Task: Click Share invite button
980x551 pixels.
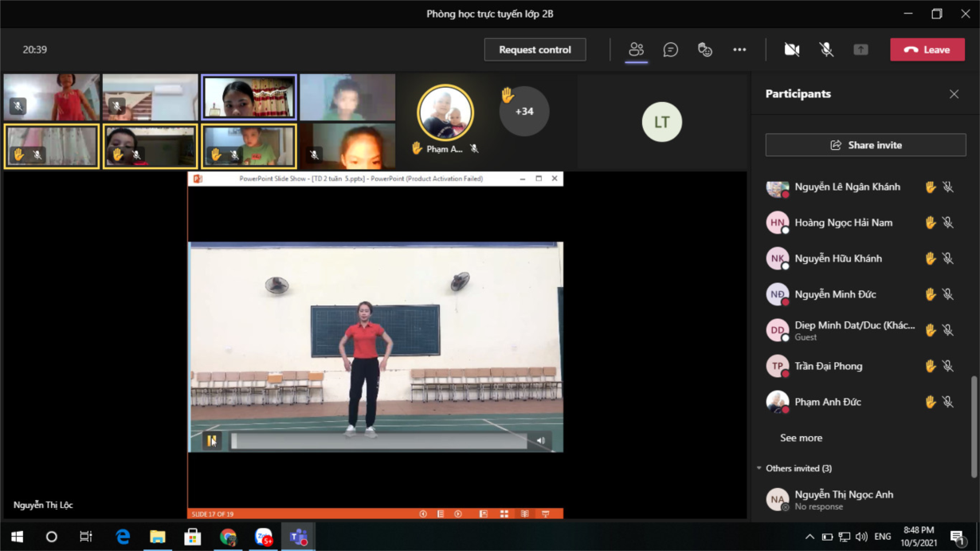Action: click(x=865, y=145)
